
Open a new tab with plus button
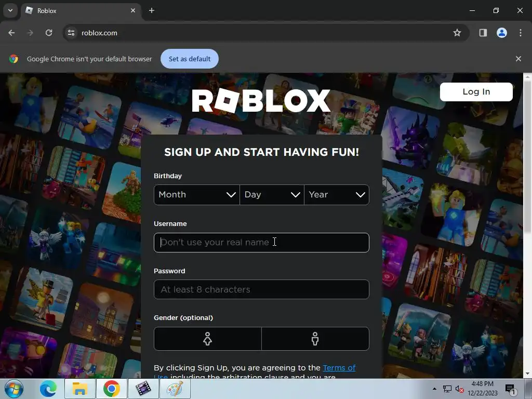pos(152,10)
